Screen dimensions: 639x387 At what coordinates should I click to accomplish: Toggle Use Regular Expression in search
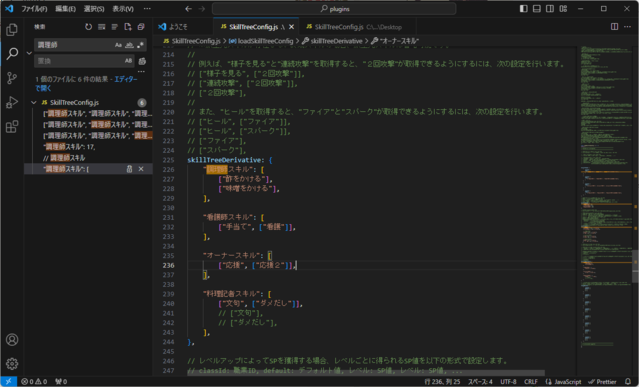140,45
